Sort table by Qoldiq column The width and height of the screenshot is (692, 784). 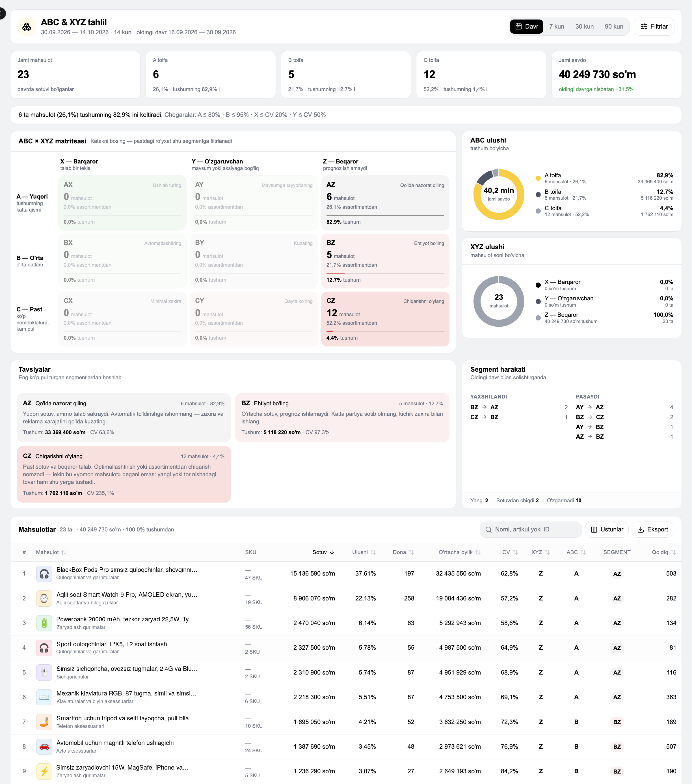(x=664, y=552)
